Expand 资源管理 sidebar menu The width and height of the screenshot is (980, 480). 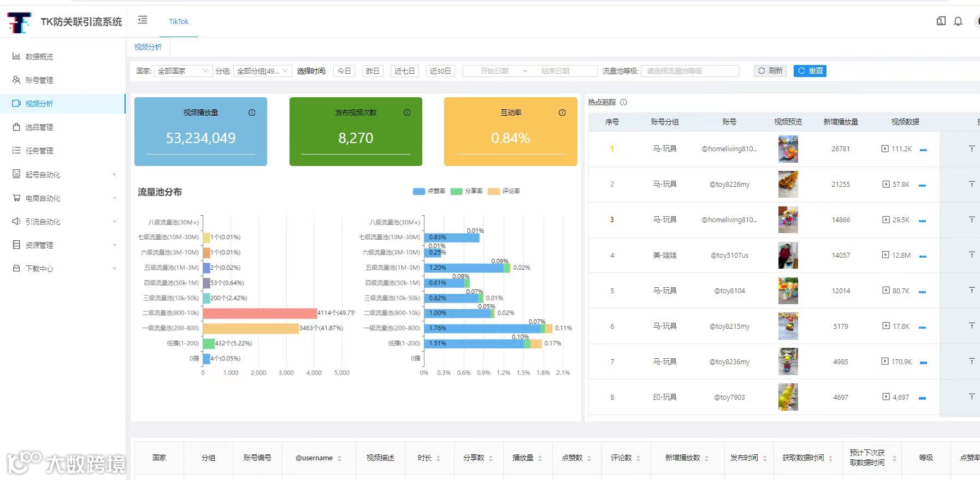tap(63, 245)
